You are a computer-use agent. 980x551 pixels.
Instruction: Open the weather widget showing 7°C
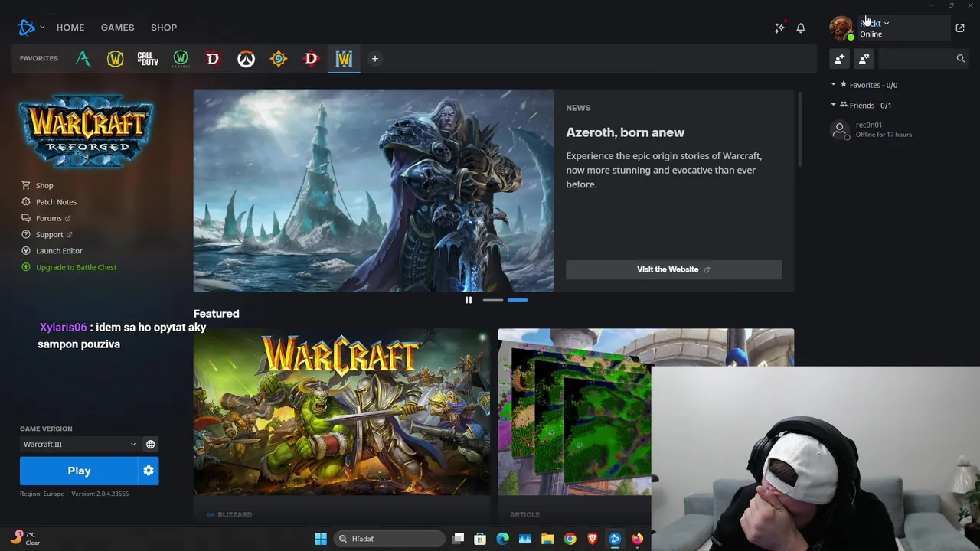(x=25, y=538)
